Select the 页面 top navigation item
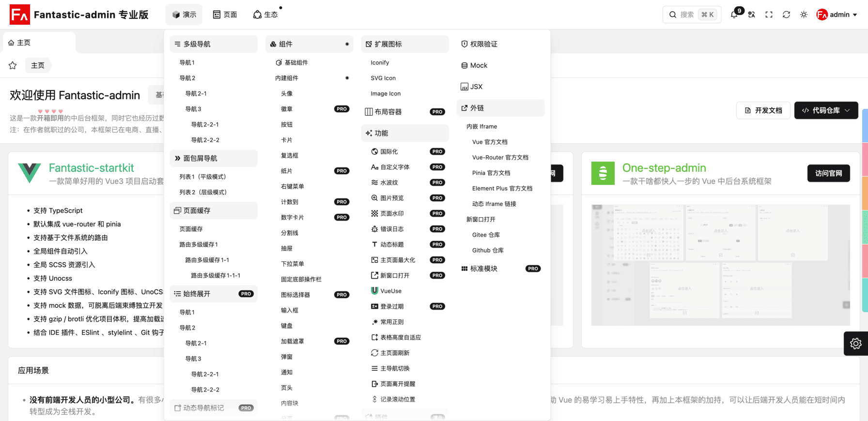 tap(225, 15)
